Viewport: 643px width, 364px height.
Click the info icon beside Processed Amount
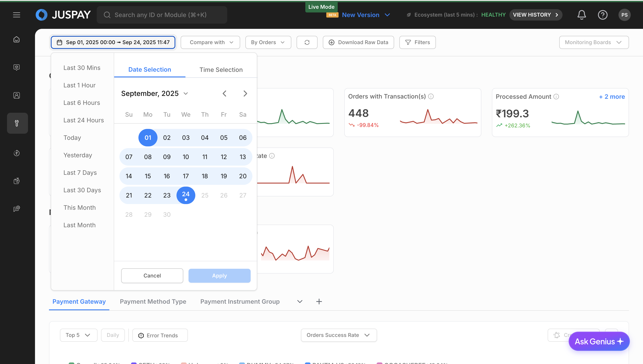[x=556, y=97]
